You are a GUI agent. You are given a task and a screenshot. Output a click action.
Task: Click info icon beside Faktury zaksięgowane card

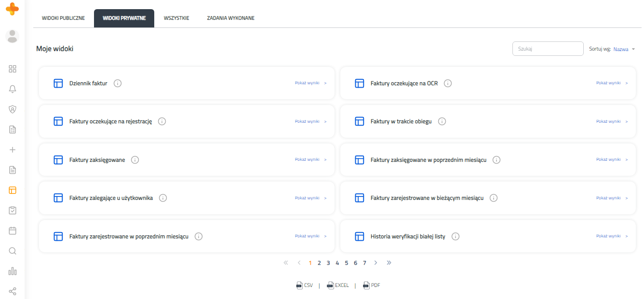point(135,160)
